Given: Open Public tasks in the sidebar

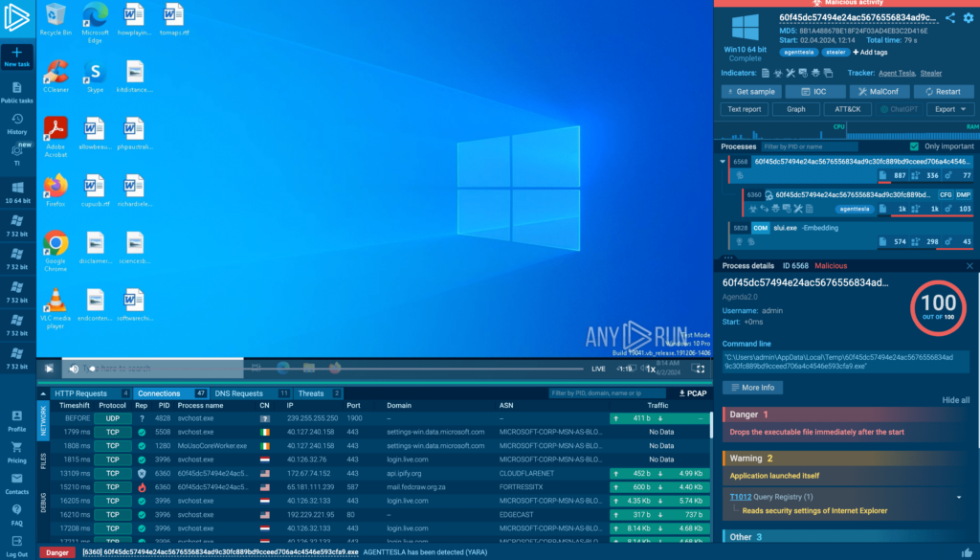Looking at the screenshot, I should [x=17, y=91].
